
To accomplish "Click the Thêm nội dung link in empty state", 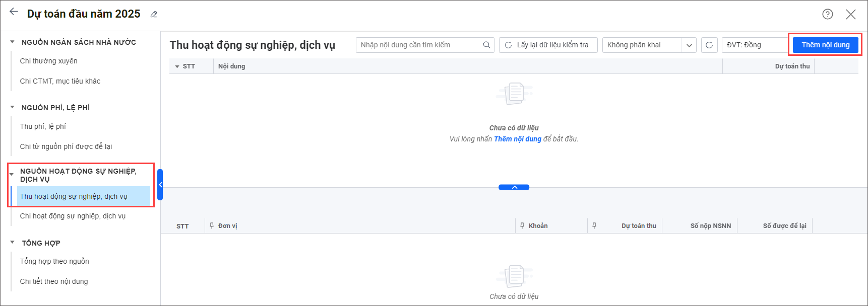I will (x=517, y=139).
